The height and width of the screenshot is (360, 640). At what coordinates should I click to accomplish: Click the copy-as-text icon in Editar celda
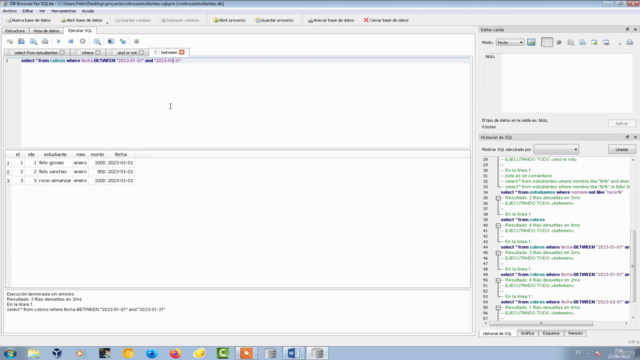click(x=582, y=42)
